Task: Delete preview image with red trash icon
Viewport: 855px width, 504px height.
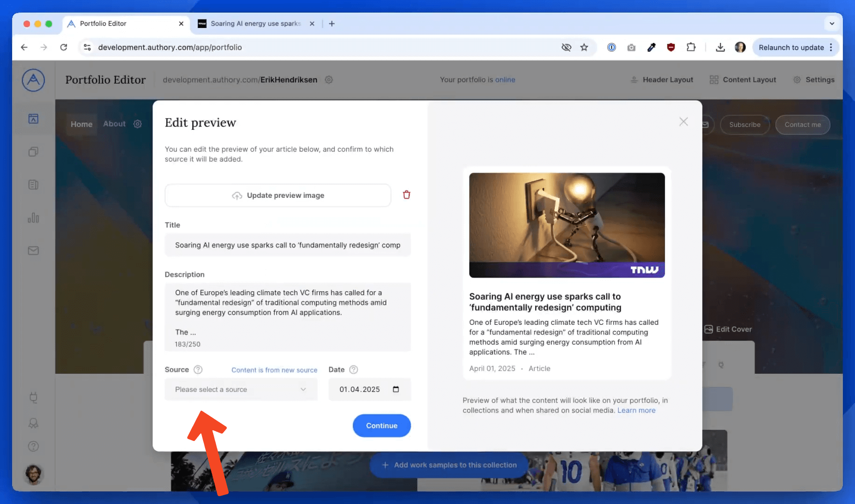Action: point(406,195)
